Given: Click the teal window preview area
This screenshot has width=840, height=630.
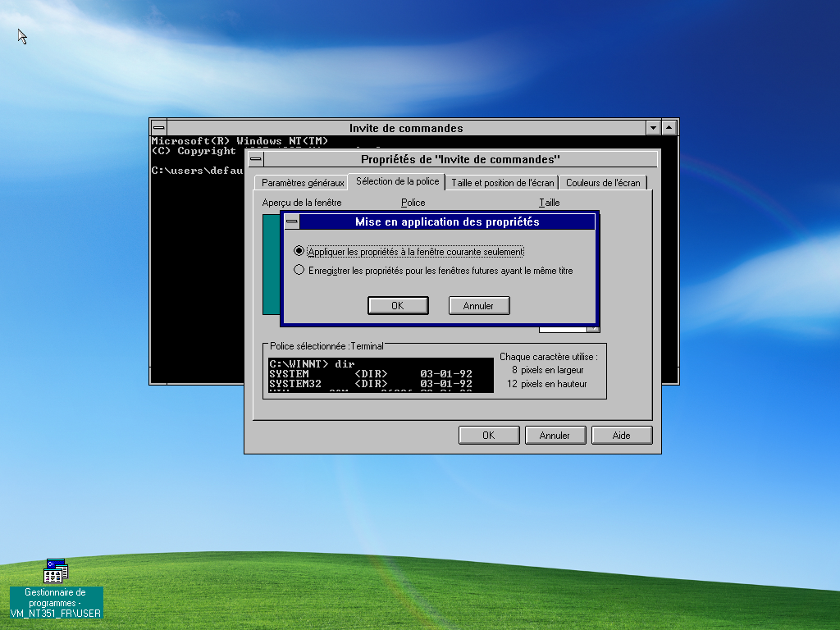Looking at the screenshot, I should point(271,264).
